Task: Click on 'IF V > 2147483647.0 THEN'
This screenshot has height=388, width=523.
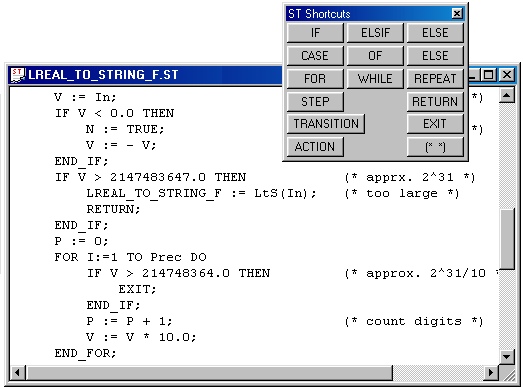Action: pyautogui.click(x=150, y=177)
